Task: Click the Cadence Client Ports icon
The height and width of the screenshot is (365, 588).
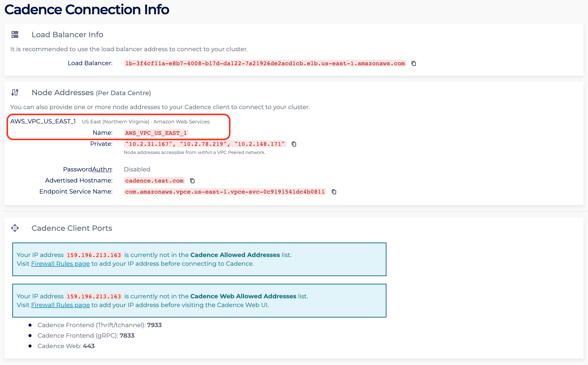Action: tap(15, 228)
